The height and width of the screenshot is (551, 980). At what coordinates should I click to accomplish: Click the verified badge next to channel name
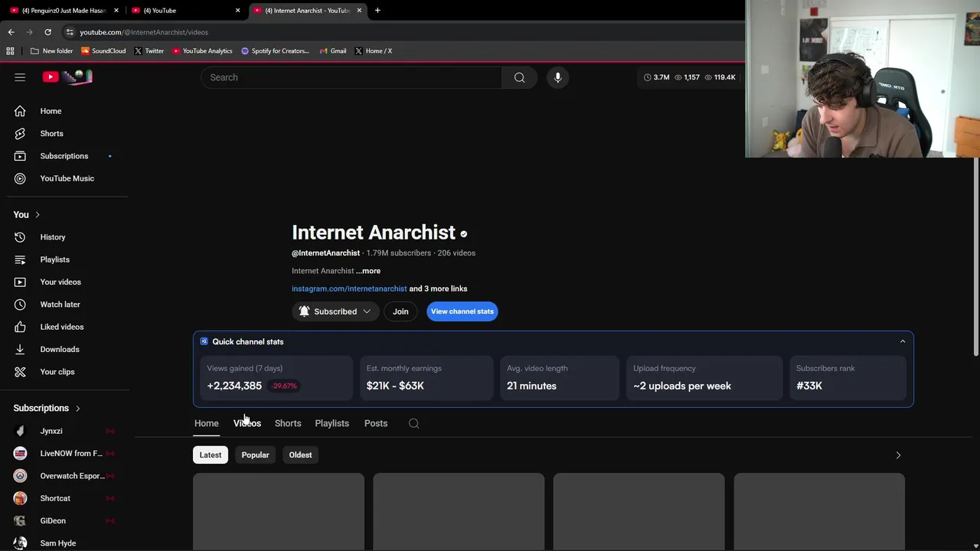click(463, 234)
